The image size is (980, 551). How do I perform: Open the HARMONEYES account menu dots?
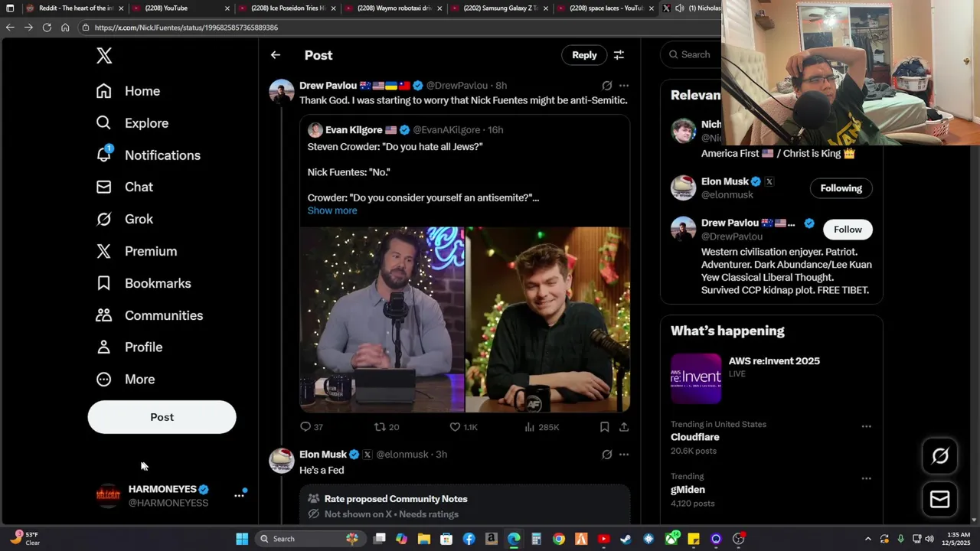pyautogui.click(x=239, y=496)
